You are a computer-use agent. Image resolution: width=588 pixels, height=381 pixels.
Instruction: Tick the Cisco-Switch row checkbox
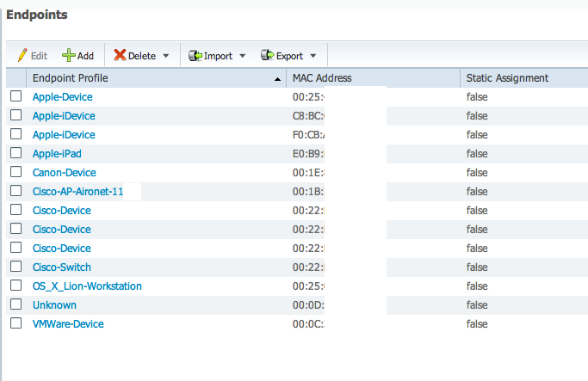click(x=16, y=267)
